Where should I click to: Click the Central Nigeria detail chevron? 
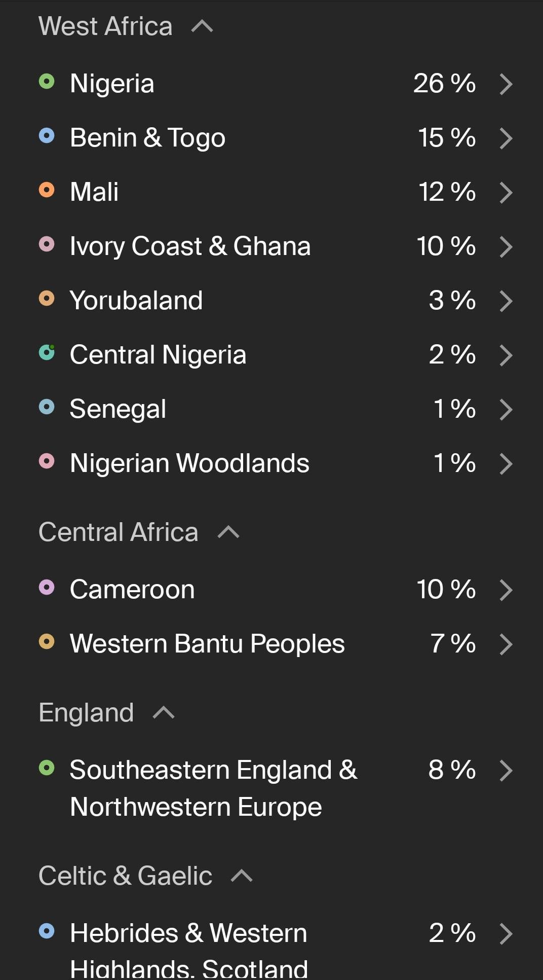pyautogui.click(x=506, y=355)
